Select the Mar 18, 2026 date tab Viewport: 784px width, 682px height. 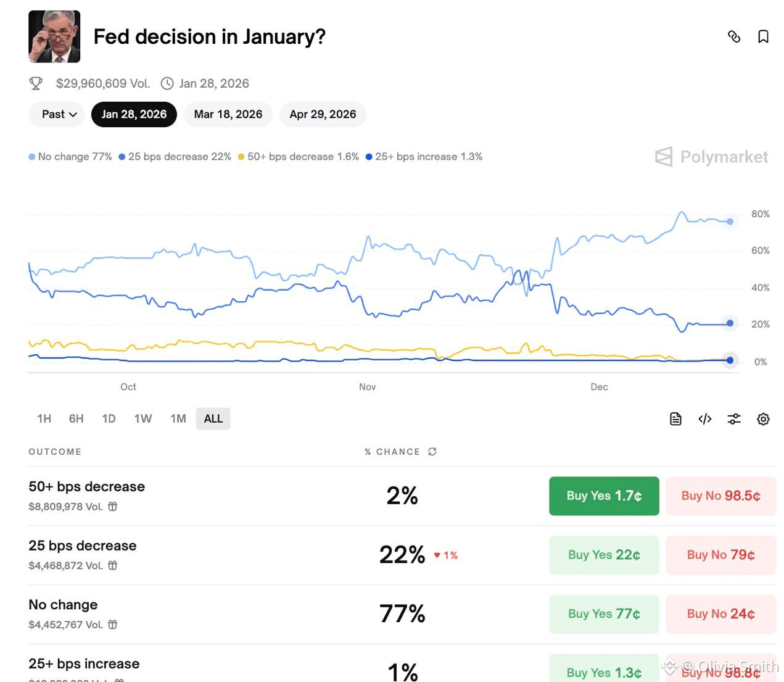click(x=228, y=114)
